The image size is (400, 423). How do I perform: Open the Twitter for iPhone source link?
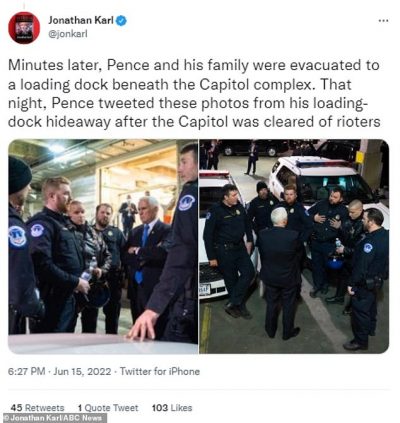(x=160, y=371)
